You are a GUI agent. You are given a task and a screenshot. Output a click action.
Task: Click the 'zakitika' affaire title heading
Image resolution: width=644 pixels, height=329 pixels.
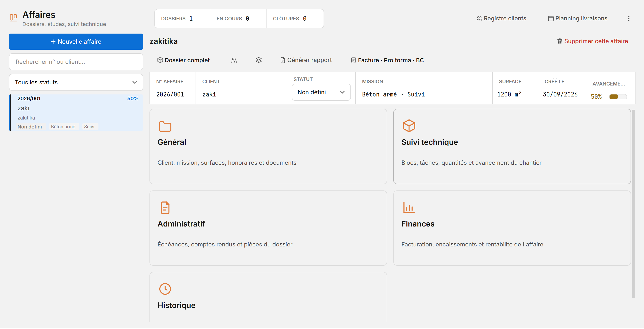(164, 41)
